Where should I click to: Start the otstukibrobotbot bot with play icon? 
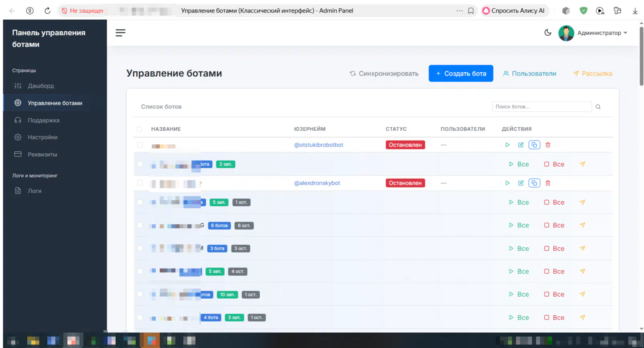point(507,145)
